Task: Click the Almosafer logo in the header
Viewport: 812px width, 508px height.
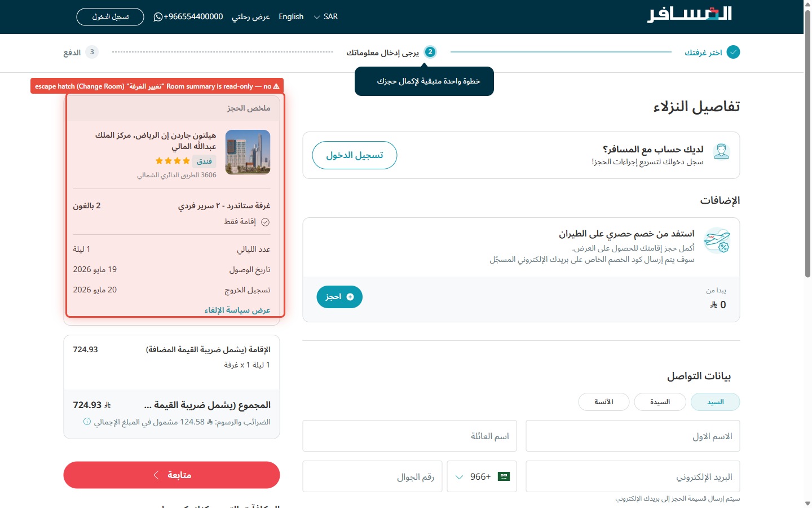Action: coord(689,15)
